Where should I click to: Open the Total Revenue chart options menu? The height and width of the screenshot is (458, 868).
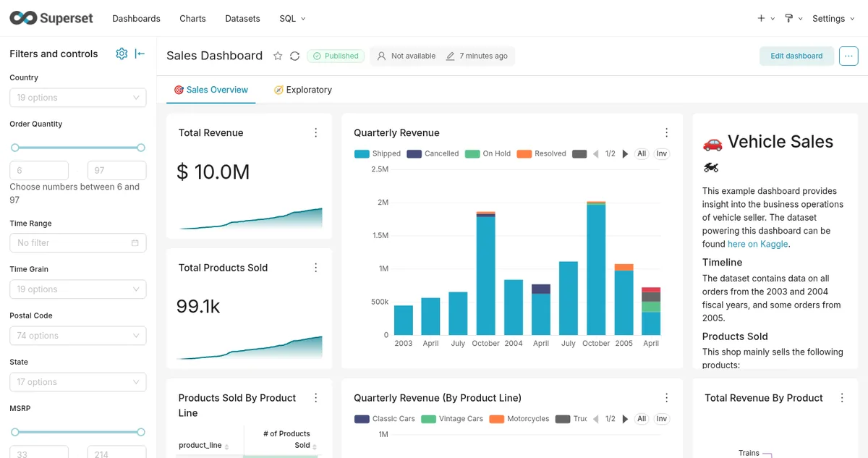(315, 132)
